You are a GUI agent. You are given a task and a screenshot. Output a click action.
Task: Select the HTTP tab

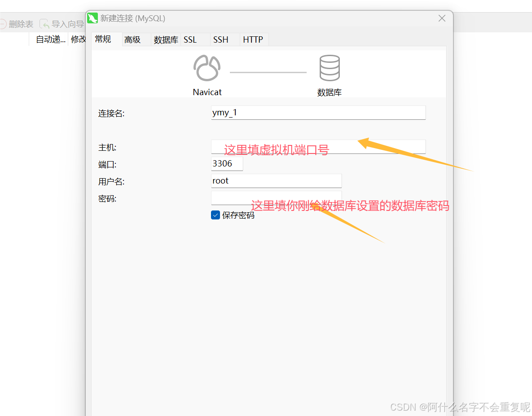[x=254, y=39]
